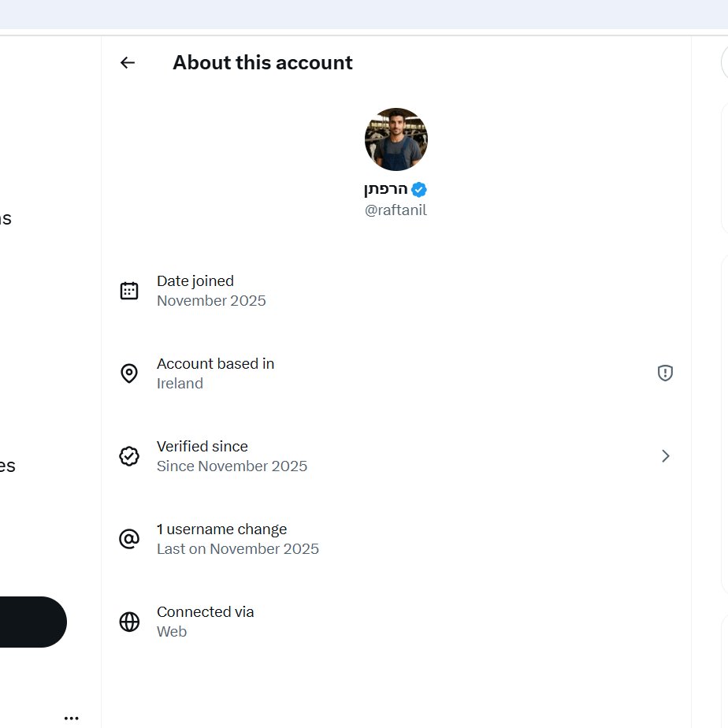728x728 pixels.
Task: Click the 1 username change label
Action: 222,529
